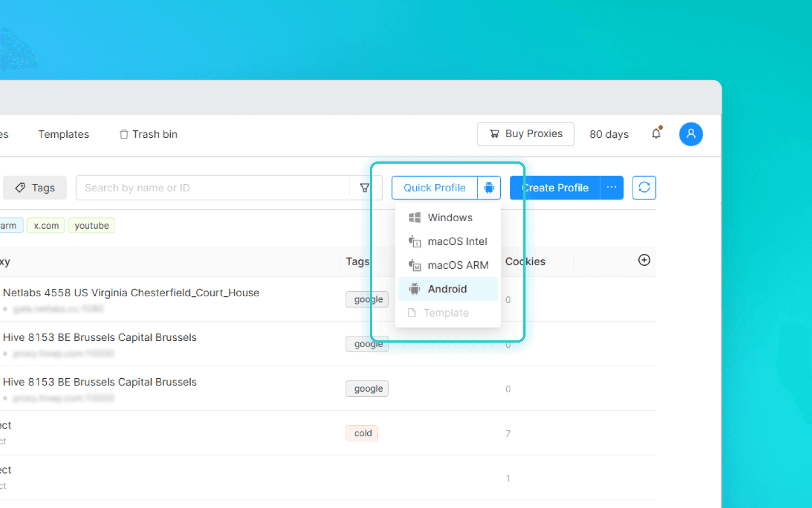The image size is (812, 508).
Task: Select Android from the OS menu
Action: pos(448,289)
